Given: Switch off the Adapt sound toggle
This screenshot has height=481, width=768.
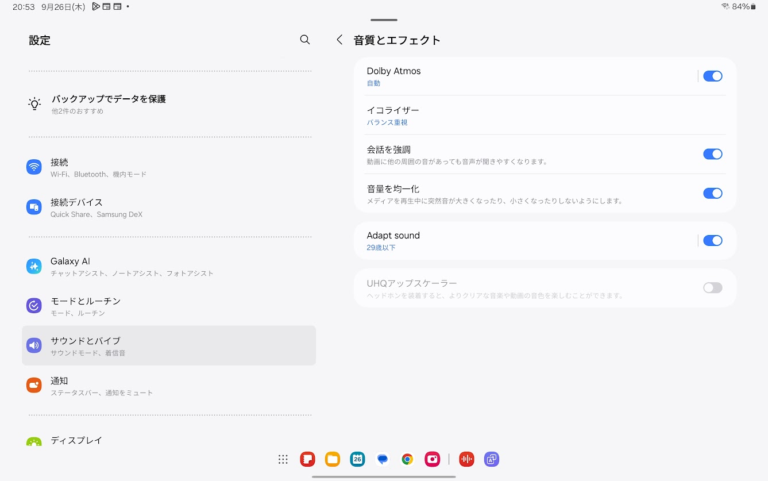Looking at the screenshot, I should (x=712, y=240).
